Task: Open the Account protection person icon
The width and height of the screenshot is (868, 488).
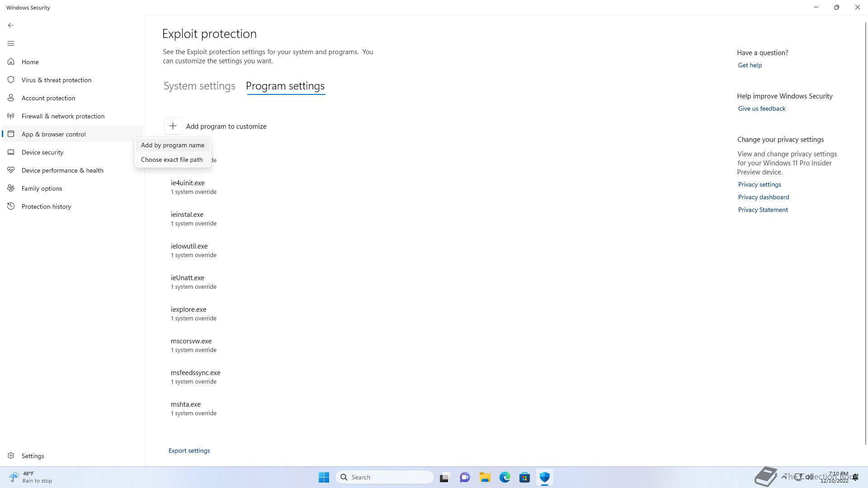Action: tap(11, 98)
